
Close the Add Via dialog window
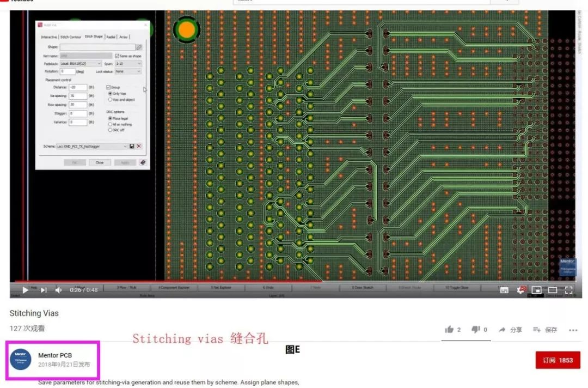145,25
